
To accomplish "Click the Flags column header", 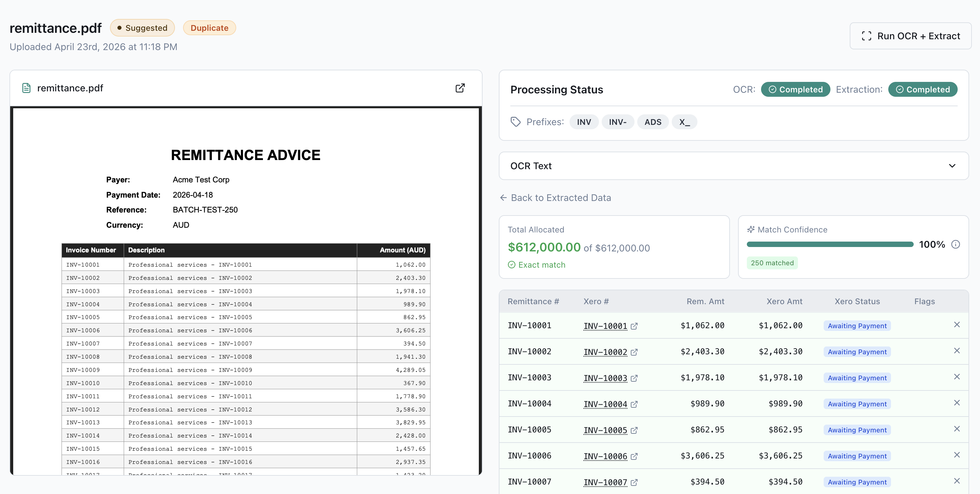I will 925,301.
